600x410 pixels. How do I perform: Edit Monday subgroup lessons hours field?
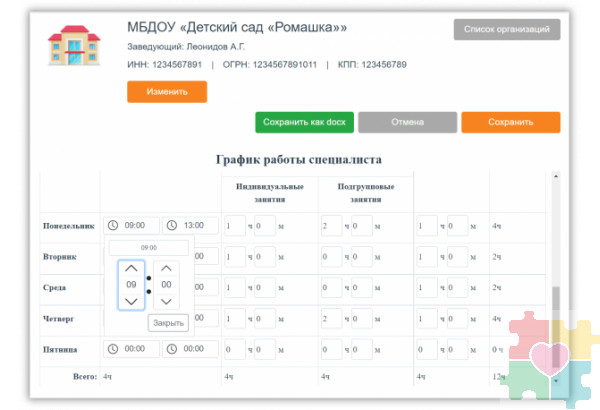[331, 226]
